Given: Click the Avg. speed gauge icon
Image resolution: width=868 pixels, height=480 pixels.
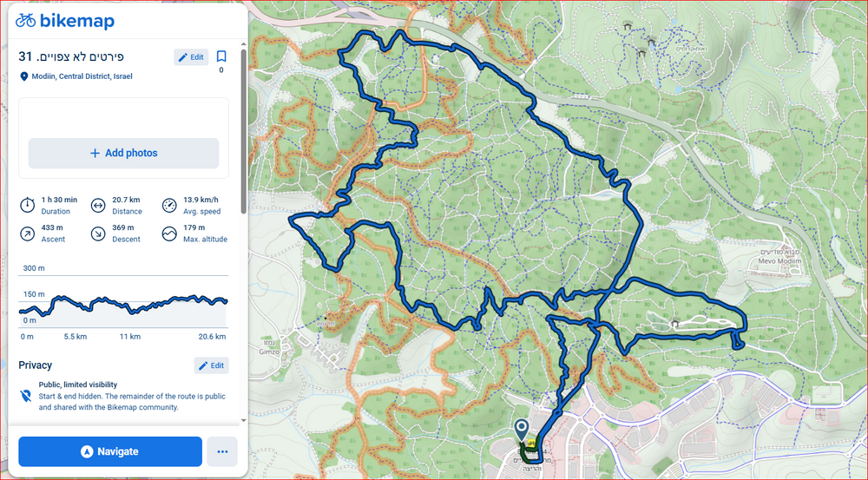Looking at the screenshot, I should pyautogui.click(x=169, y=206).
